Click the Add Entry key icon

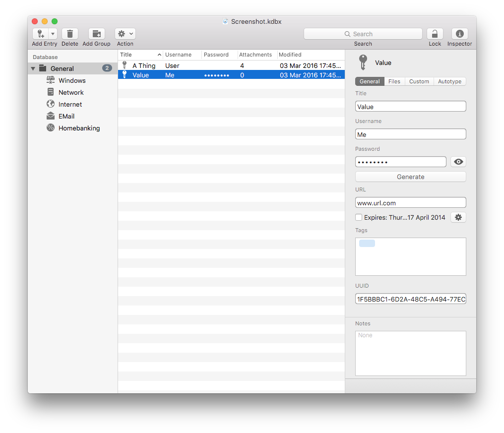point(41,34)
